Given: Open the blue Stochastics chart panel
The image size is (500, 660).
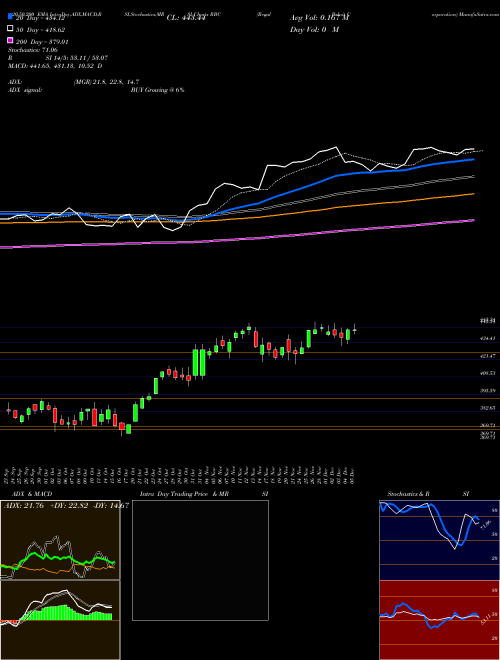Looking at the screenshot, I should (439, 540).
